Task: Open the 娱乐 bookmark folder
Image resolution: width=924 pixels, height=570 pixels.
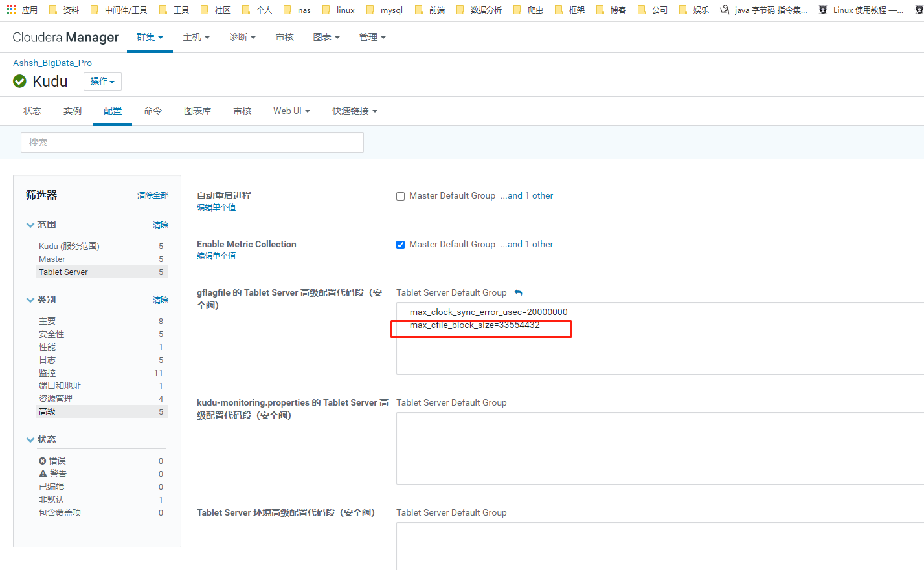Action: pos(694,10)
